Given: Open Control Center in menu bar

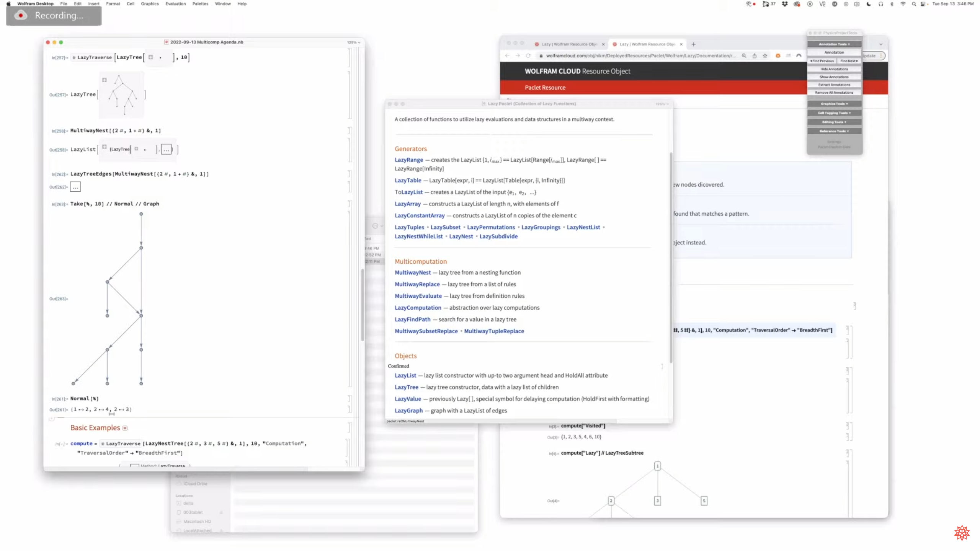Looking at the screenshot, I should tap(924, 4).
